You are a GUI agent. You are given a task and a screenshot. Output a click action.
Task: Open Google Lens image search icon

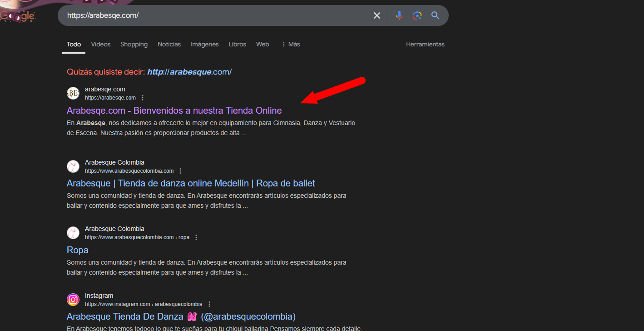click(x=417, y=15)
